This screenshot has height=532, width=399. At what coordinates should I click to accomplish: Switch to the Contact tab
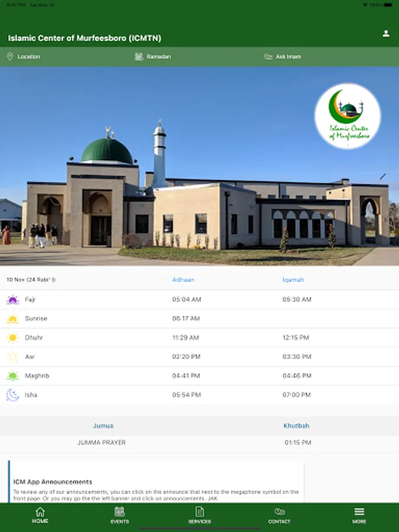pos(279,515)
